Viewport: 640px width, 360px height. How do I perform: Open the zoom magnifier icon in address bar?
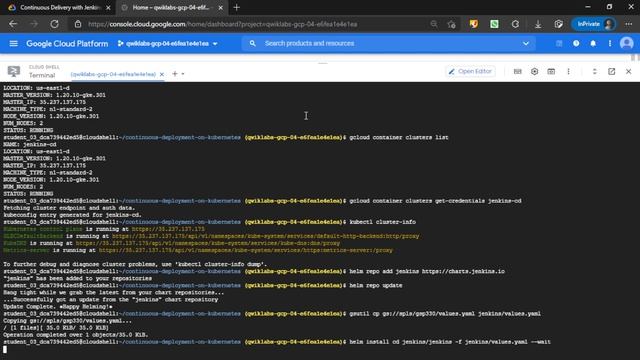tap(434, 24)
